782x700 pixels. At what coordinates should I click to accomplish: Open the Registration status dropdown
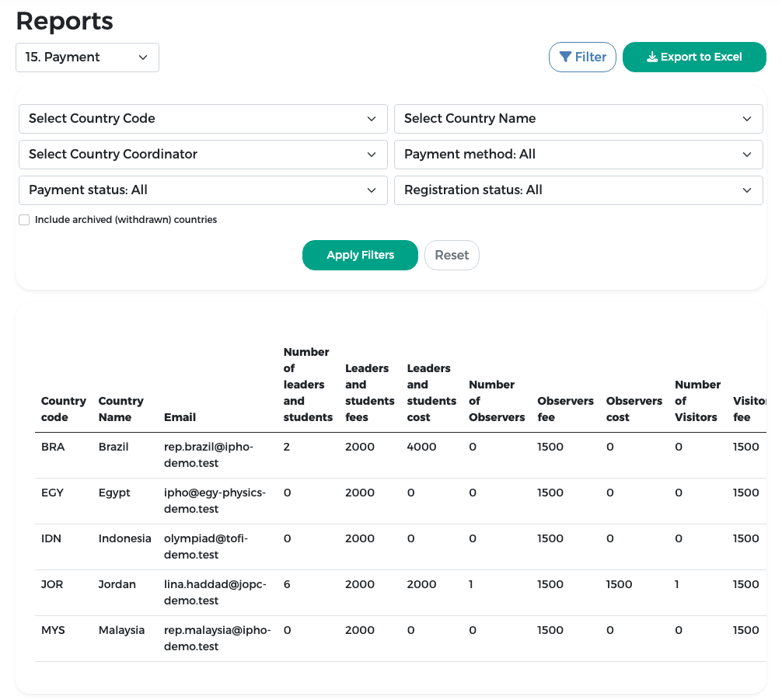coord(578,190)
